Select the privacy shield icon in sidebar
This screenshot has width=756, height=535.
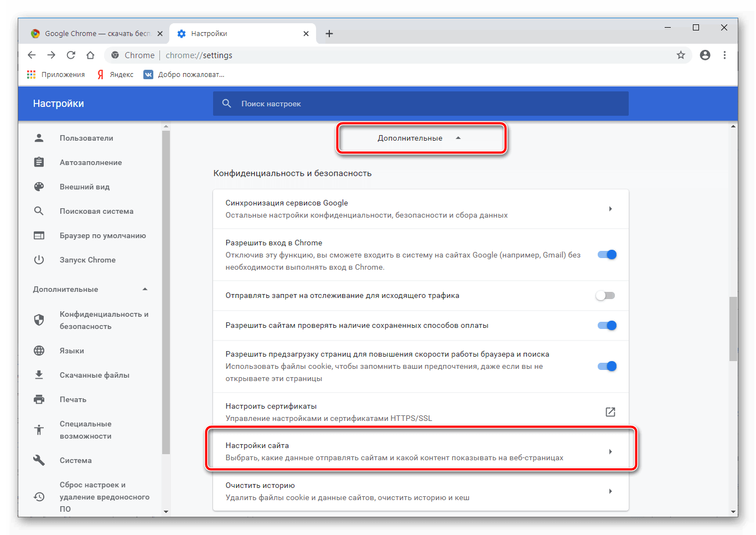tap(39, 320)
